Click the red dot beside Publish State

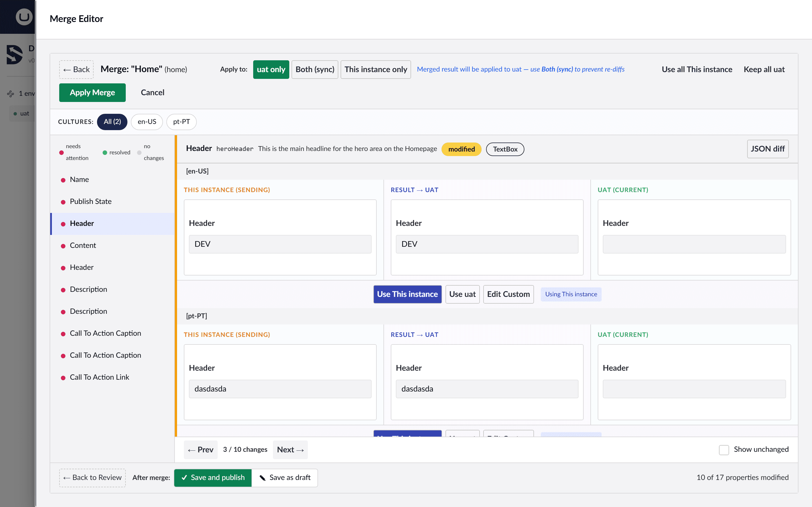[x=63, y=202]
